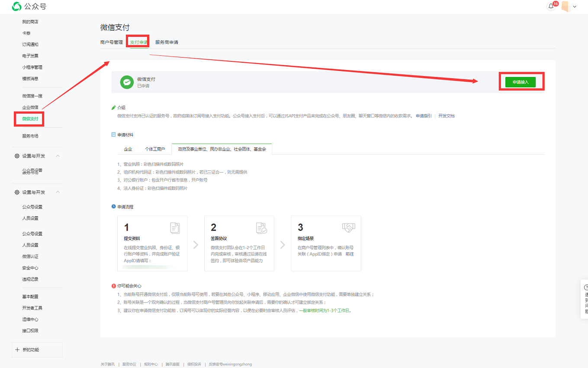Click the green 公众号 logo icon
The image size is (588, 368).
click(17, 6)
